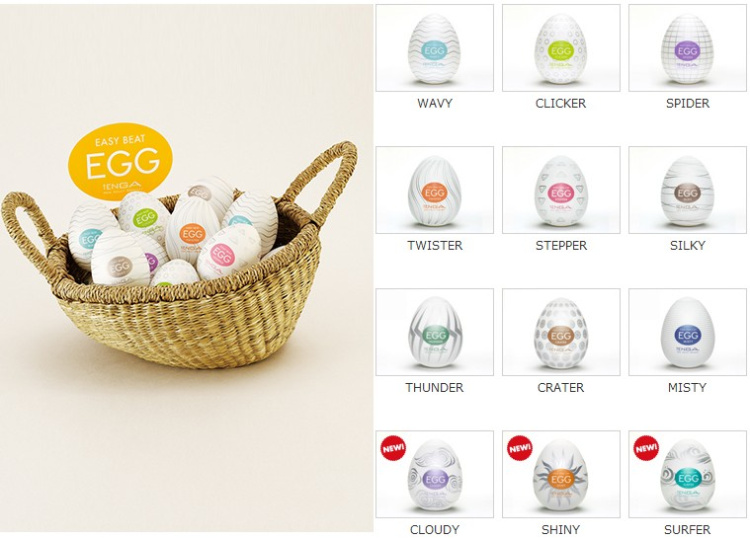Viewport: 750px width, 539px height.
Task: Open the SILKY egg thumbnail
Action: tap(687, 190)
